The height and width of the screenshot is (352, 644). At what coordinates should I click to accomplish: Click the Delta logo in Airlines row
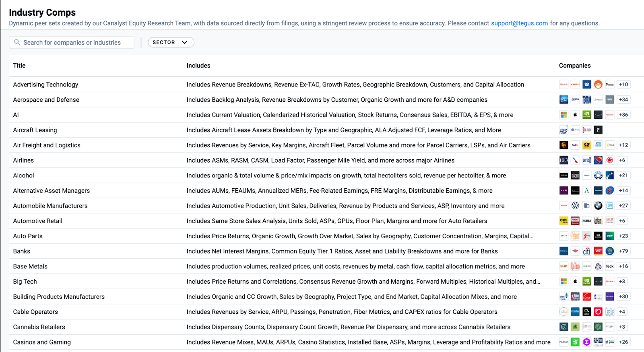tap(563, 160)
